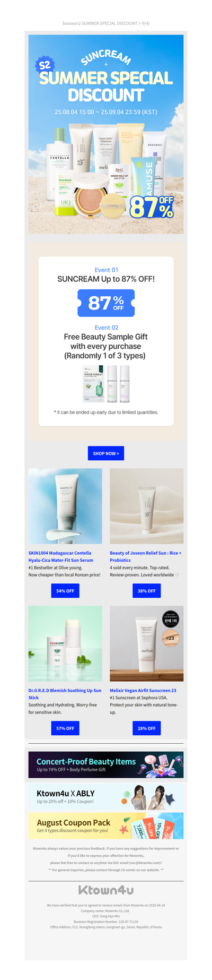Open the August Coupon Pack banner
Image resolution: width=212 pixels, height=980 pixels.
point(106,826)
